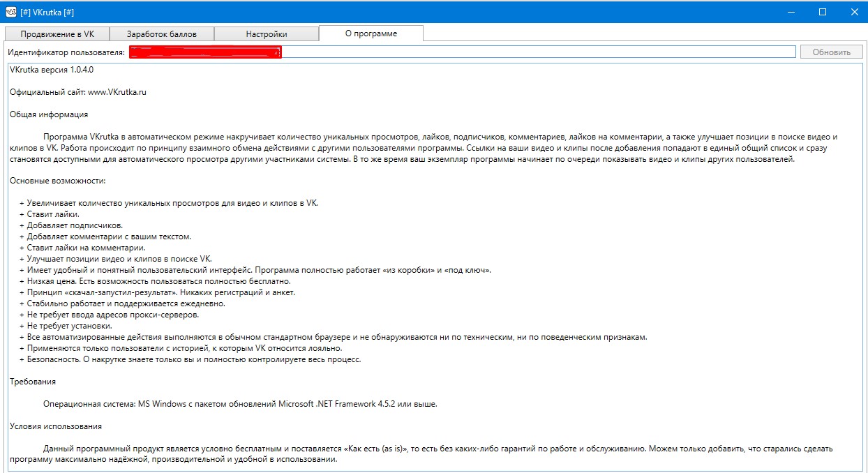The image size is (868, 473).
Task: Minimize the VKrutka window
Action: coord(791,11)
